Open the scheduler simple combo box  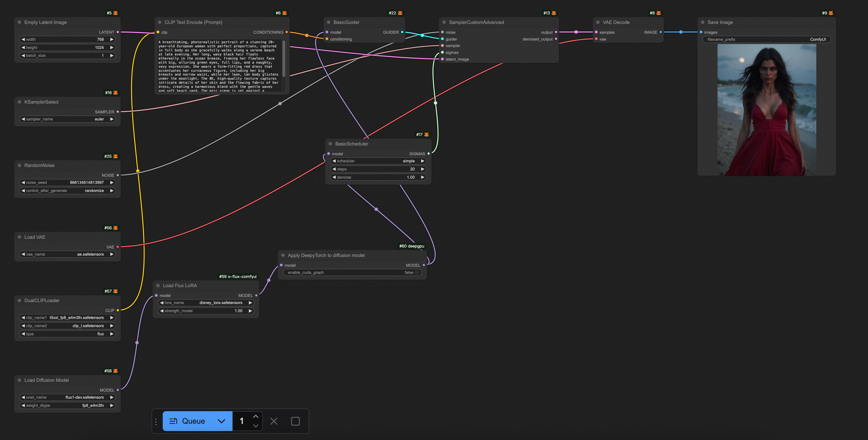click(378, 161)
